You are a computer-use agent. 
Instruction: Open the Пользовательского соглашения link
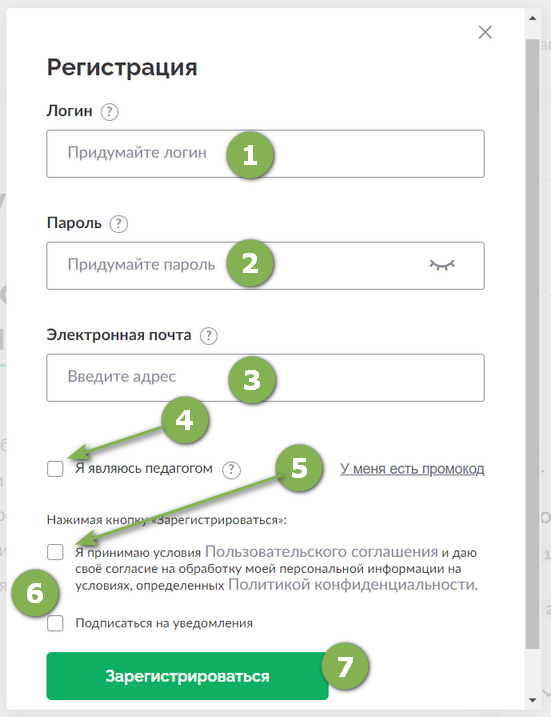click(x=321, y=551)
